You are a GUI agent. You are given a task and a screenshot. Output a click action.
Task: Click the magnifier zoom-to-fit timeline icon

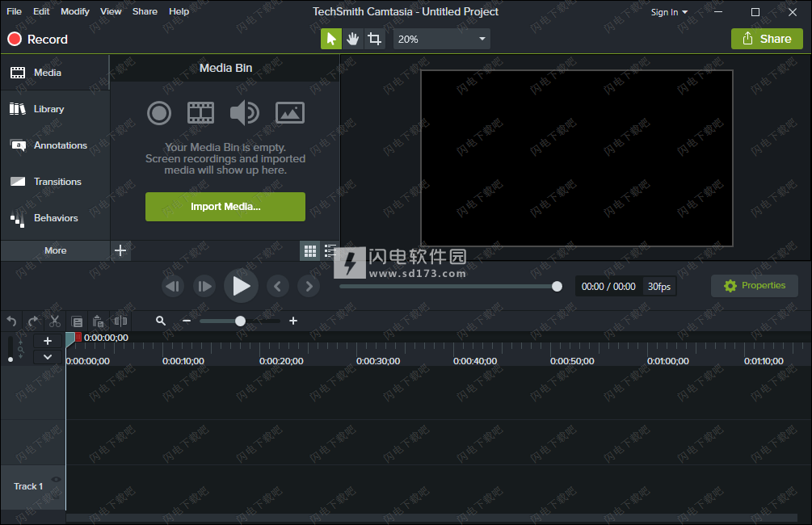click(x=161, y=321)
